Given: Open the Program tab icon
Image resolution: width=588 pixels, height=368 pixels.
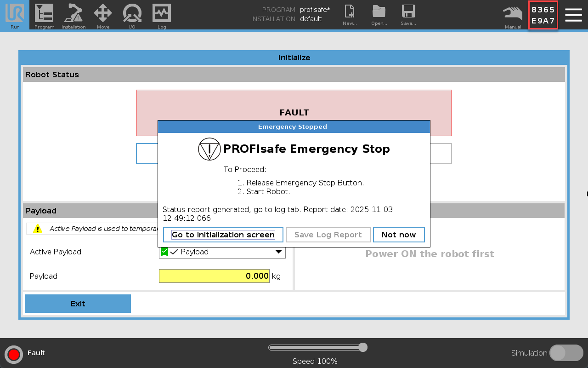Looking at the screenshot, I should pyautogui.click(x=44, y=15).
